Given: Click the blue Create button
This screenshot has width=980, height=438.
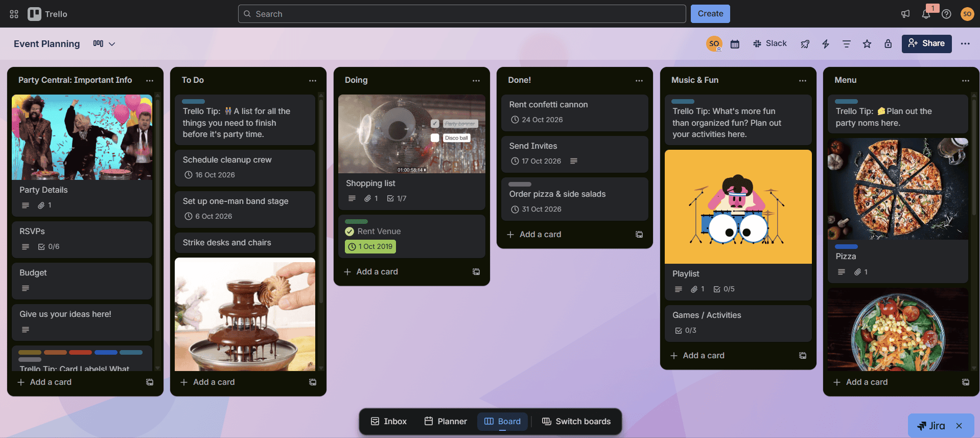Looking at the screenshot, I should (x=710, y=14).
